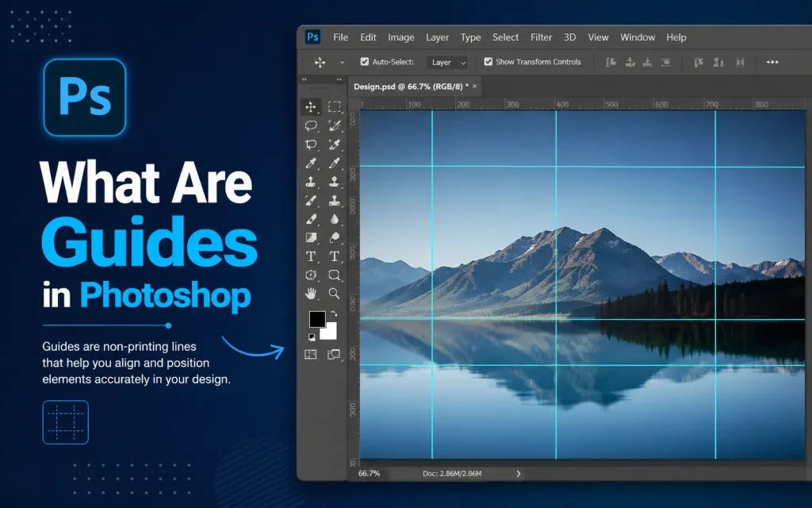Select the Ellipse shape tool above Hand
Image resolution: width=812 pixels, height=508 pixels.
click(311, 275)
